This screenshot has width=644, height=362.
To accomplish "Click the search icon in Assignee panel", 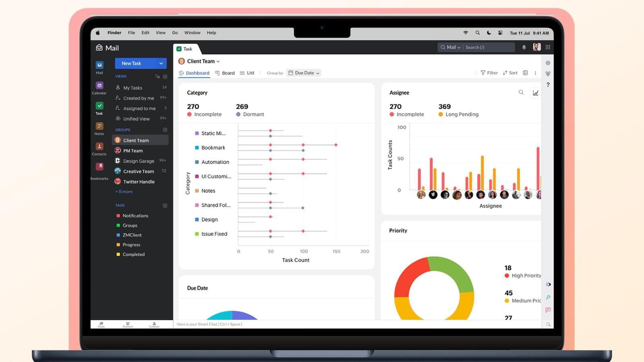I will pos(521,93).
